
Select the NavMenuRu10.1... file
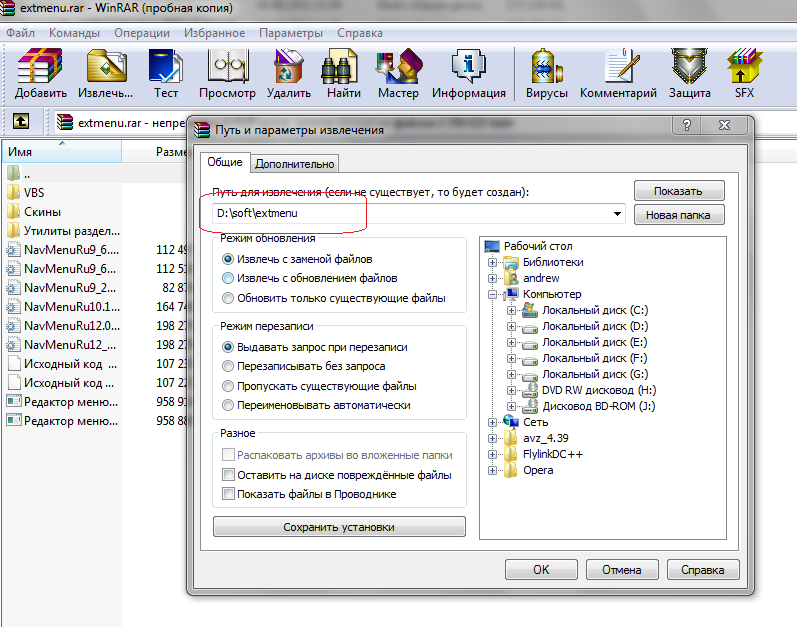pos(63,307)
